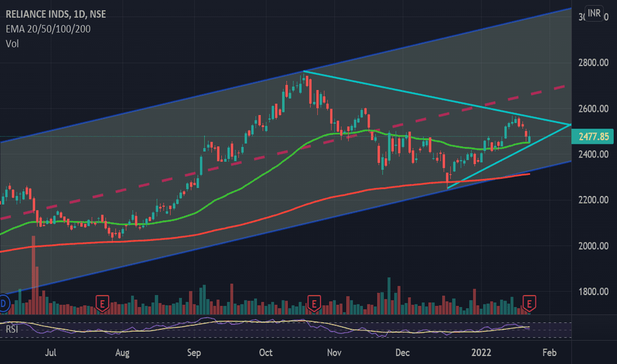Click the Aug label on time axis
Viewport: 617px width, 364px height.
122,353
